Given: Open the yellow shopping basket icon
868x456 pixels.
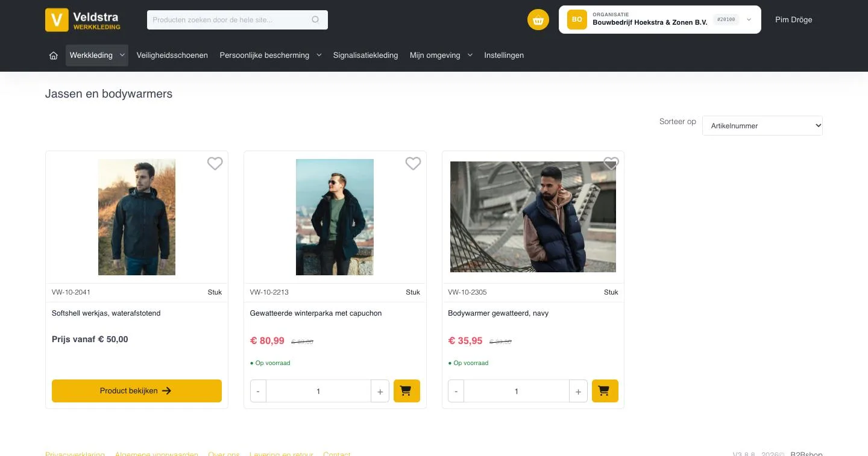Looking at the screenshot, I should [538, 20].
